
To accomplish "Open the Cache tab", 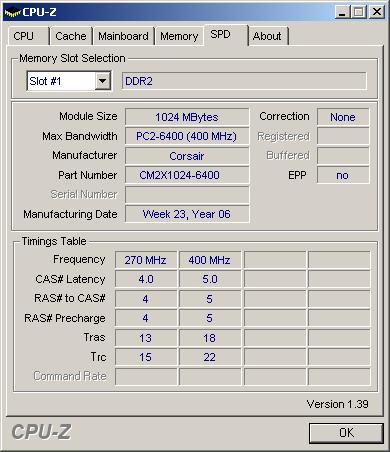I will (x=71, y=36).
